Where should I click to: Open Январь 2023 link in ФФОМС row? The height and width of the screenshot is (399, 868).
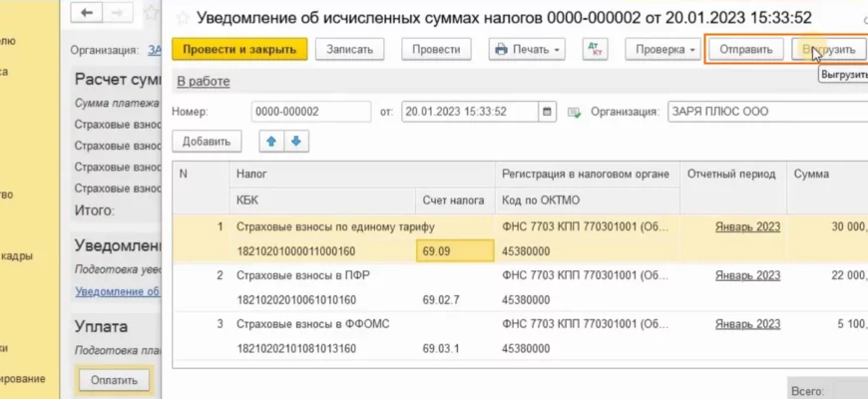[747, 324]
